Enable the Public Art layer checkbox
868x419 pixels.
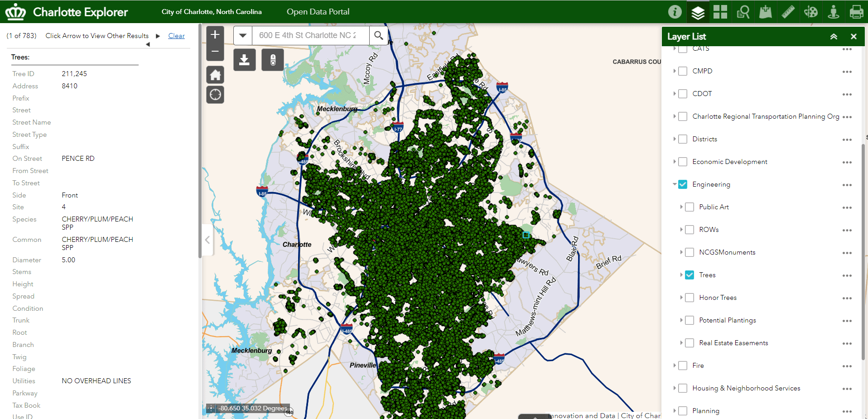click(x=690, y=207)
